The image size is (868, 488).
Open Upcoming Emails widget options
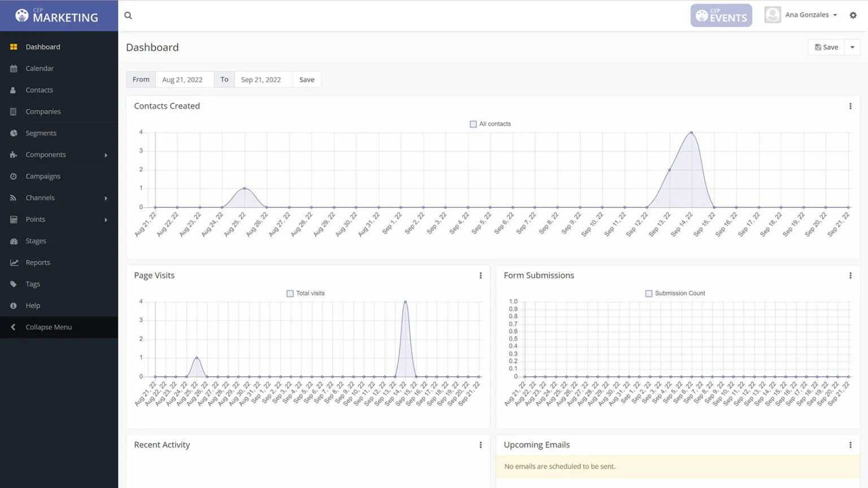click(x=850, y=445)
